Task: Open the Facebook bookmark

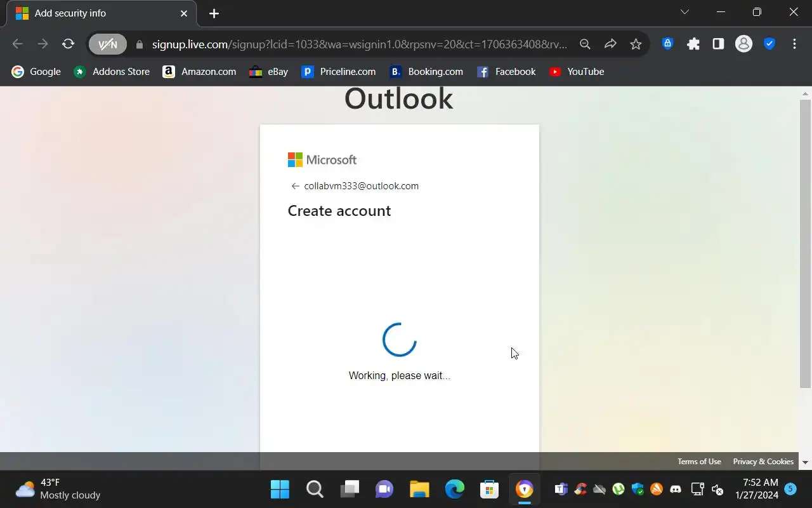Action: coord(506,72)
